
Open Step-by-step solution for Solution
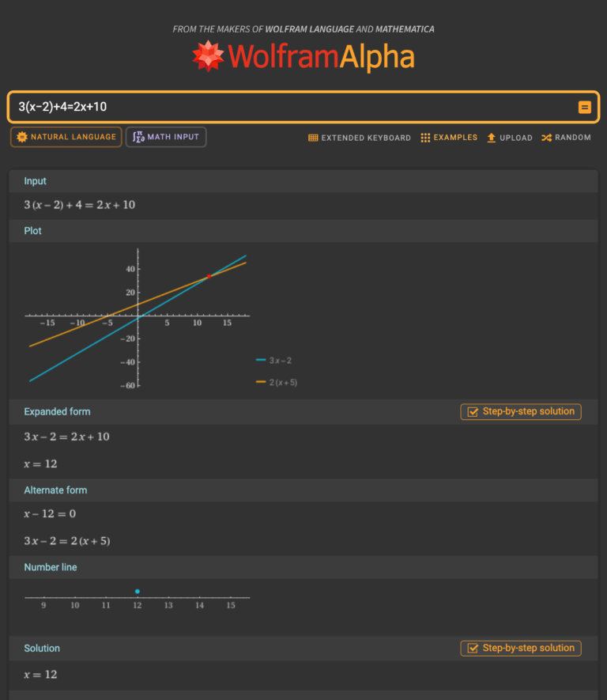point(520,648)
